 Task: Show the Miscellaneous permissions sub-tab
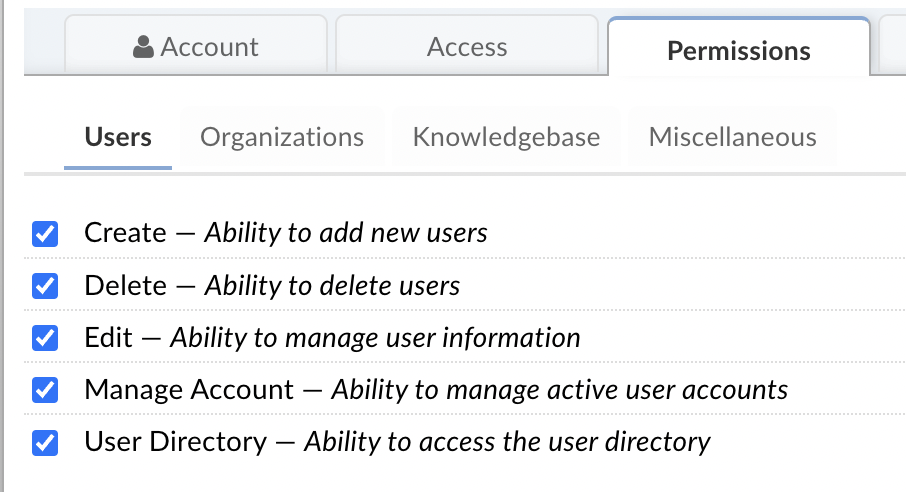coord(732,137)
